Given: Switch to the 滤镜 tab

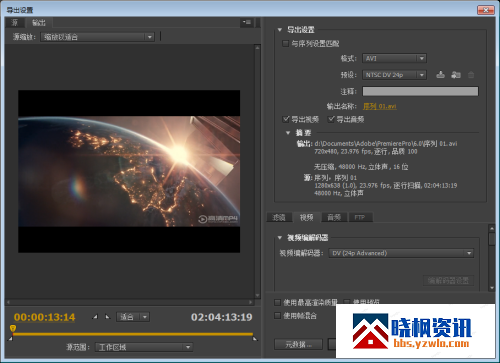Looking at the screenshot, I should click(x=279, y=217).
